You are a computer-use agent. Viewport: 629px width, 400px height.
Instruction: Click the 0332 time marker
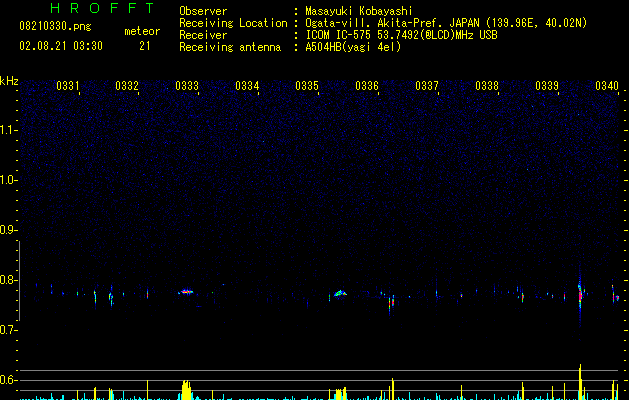coord(127,86)
